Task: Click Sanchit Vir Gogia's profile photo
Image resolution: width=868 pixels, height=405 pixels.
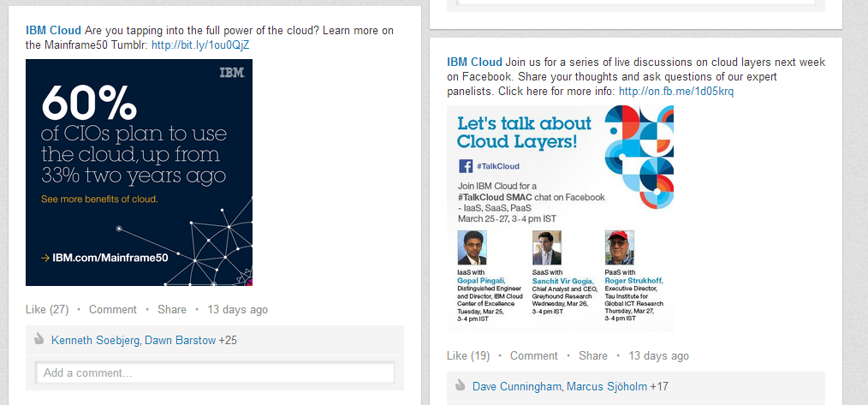Action: click(546, 248)
